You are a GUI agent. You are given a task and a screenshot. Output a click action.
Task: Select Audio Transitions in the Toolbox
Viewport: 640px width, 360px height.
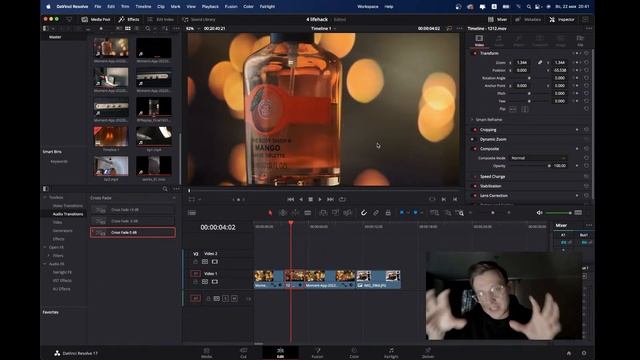coord(68,214)
